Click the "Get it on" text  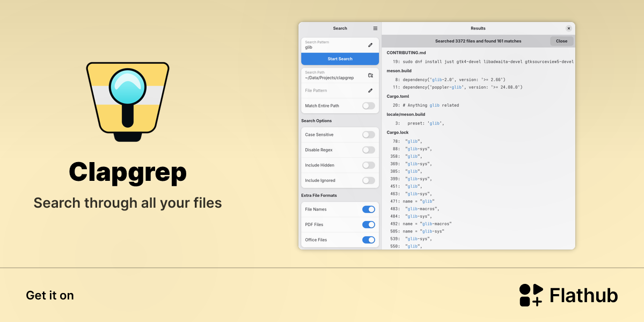coord(50,295)
